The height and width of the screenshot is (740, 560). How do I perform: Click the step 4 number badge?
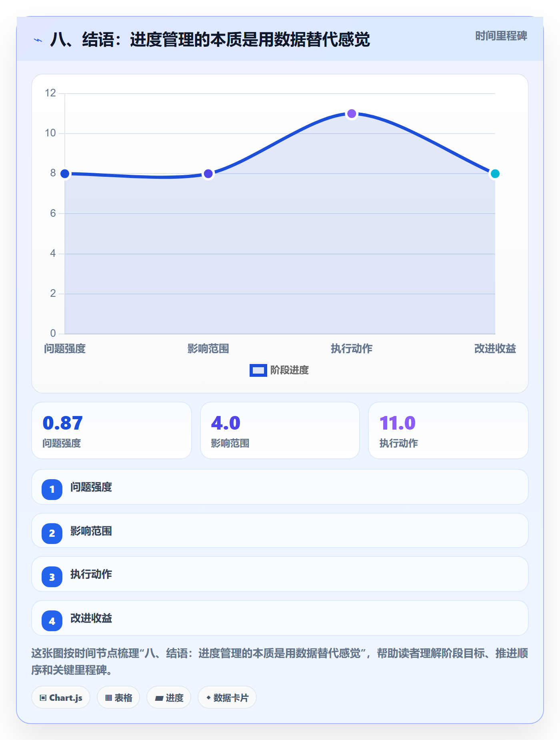52,621
